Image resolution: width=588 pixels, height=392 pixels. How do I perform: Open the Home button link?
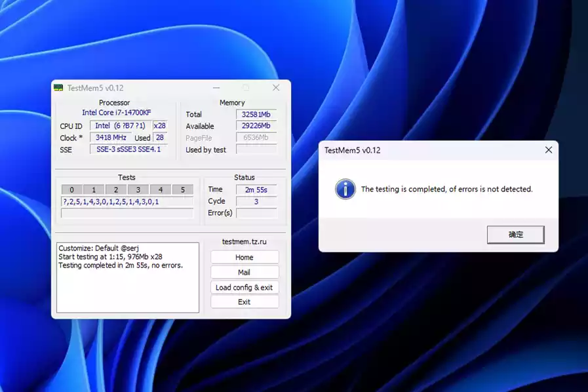245,258
